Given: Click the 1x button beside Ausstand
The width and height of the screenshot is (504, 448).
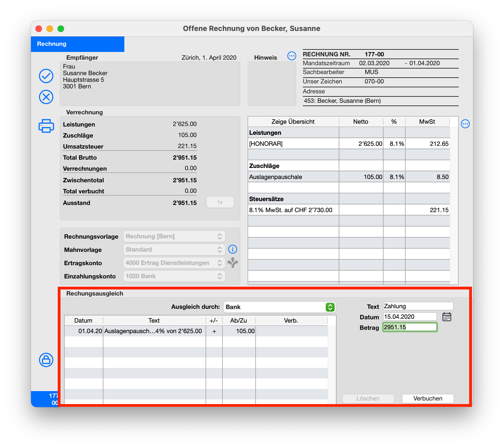Looking at the screenshot, I should click(x=220, y=202).
